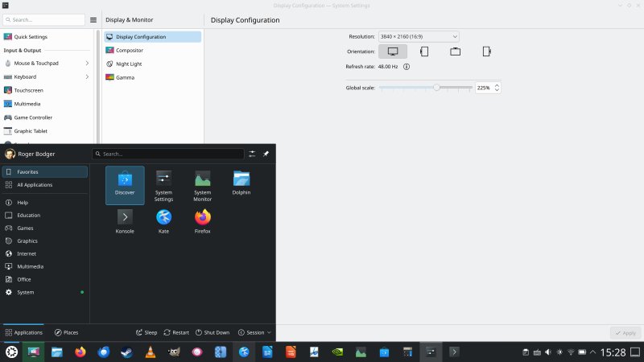The height and width of the screenshot is (362, 644).
Task: Select landscape (normal) orientation
Action: 393,51
